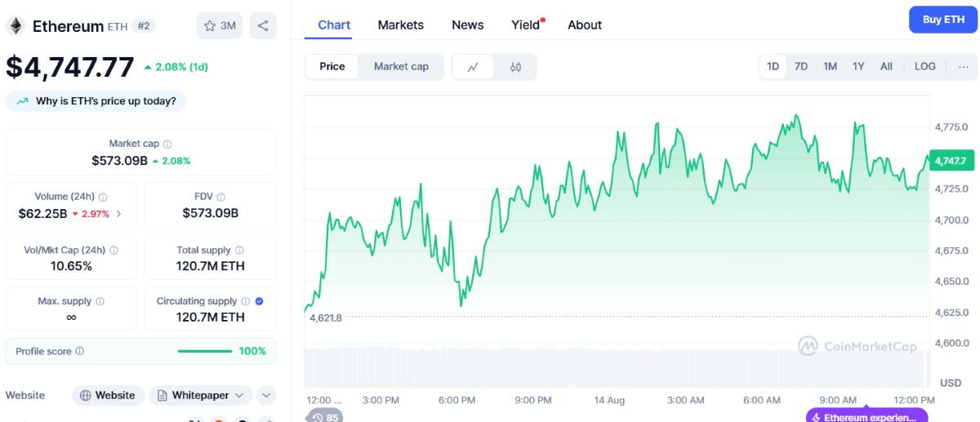The width and height of the screenshot is (980, 422).
Task: Click the green 4,747.7 current price tag
Action: pos(951,161)
